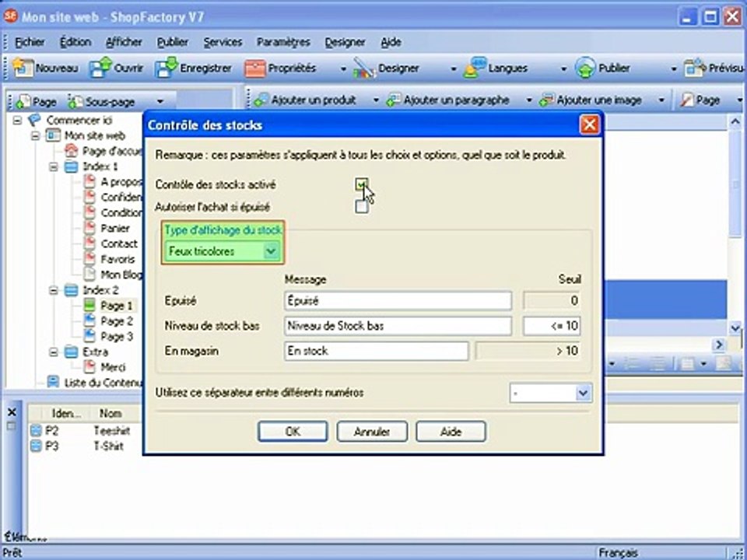The width and height of the screenshot is (747, 560).
Task: Collapse the Index 1 tree node
Action: (x=54, y=166)
